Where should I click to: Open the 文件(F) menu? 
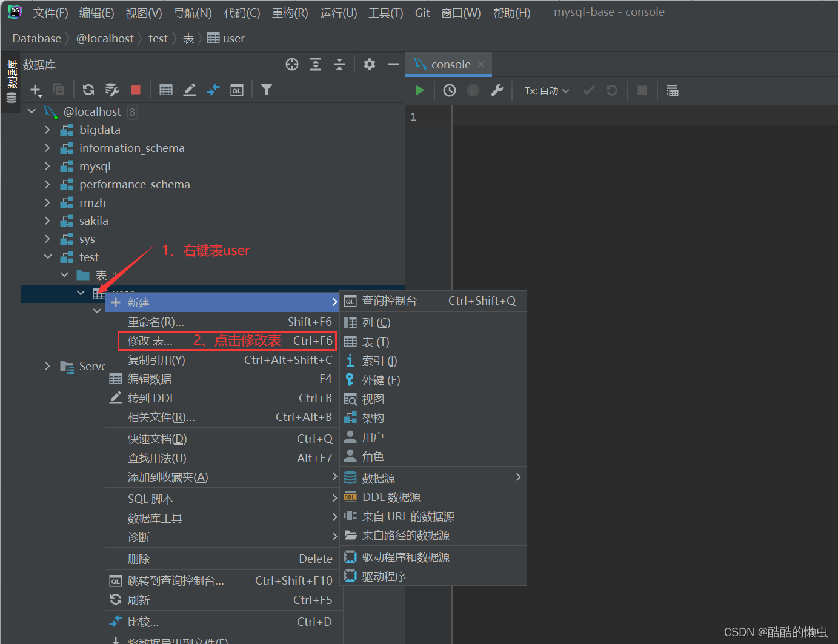pyautogui.click(x=50, y=13)
